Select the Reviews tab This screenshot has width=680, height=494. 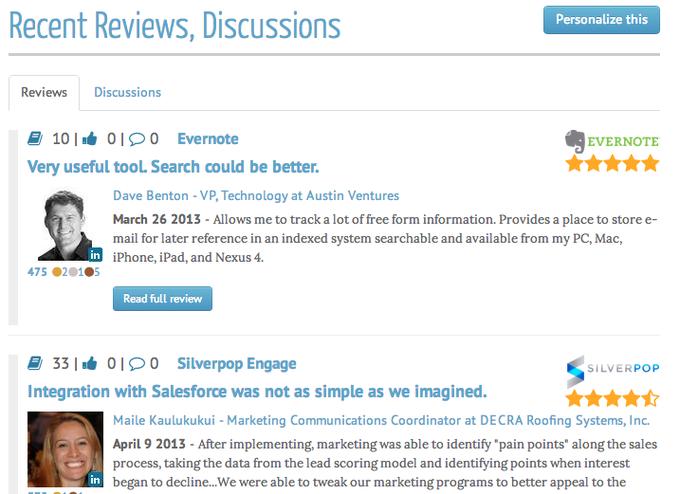pyautogui.click(x=44, y=92)
